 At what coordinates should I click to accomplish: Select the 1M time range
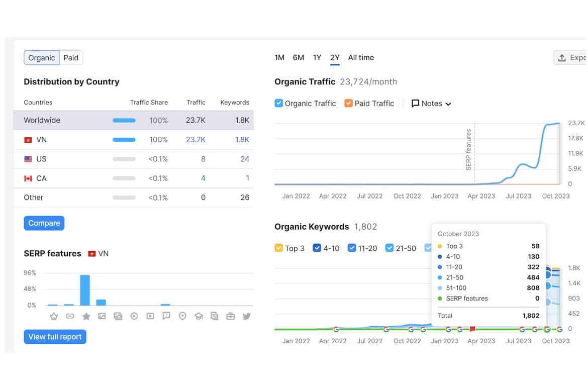click(x=279, y=58)
